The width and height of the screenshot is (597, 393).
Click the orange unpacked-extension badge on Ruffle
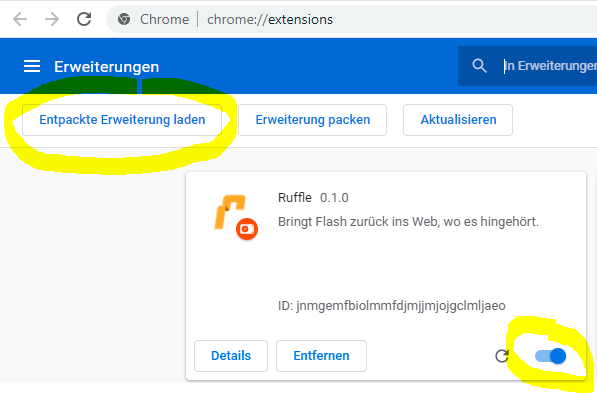(x=247, y=229)
